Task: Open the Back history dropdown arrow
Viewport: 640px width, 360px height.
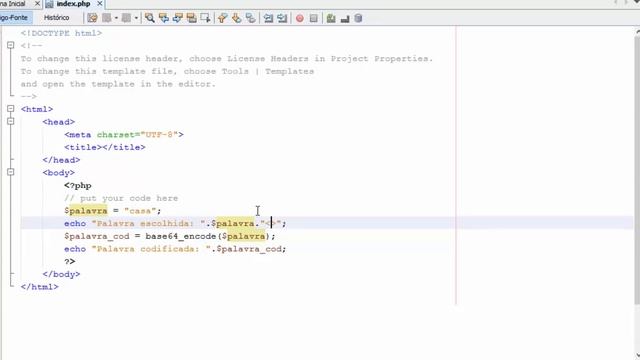Action: coord(116,18)
